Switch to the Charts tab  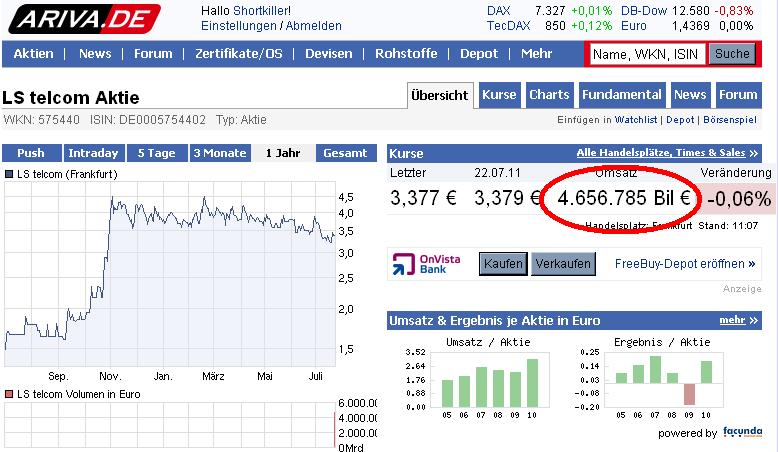pyautogui.click(x=549, y=95)
